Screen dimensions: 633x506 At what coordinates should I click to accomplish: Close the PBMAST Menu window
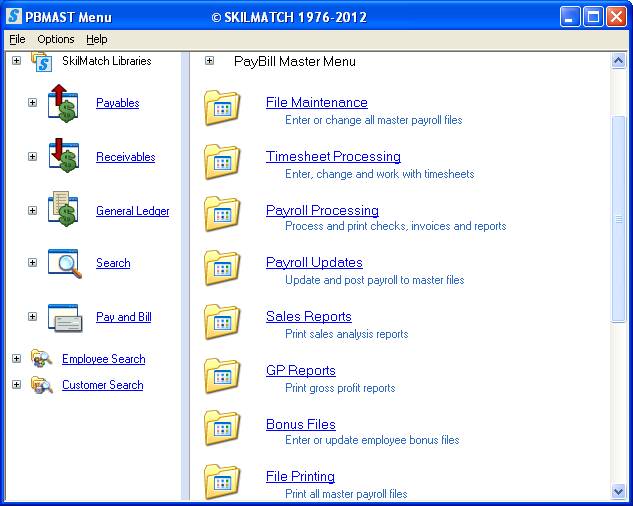point(616,17)
